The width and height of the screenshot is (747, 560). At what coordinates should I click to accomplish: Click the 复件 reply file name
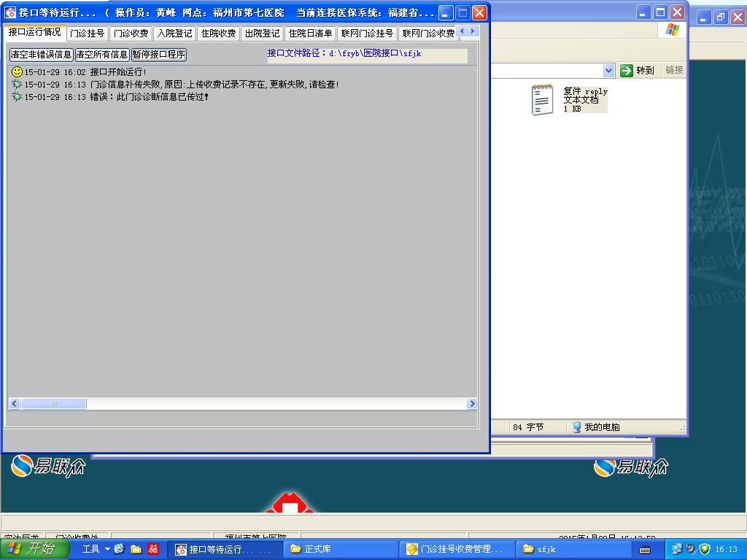point(586,91)
